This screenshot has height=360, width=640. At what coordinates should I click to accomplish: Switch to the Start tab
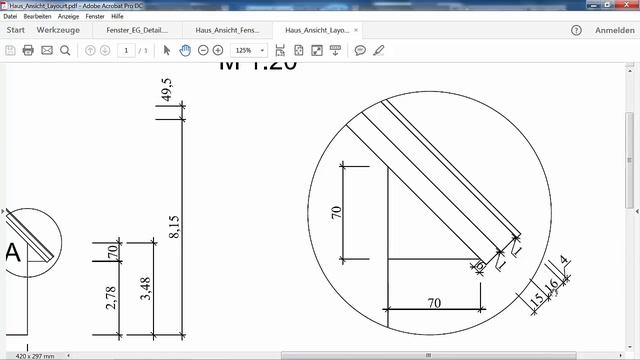coord(16,30)
